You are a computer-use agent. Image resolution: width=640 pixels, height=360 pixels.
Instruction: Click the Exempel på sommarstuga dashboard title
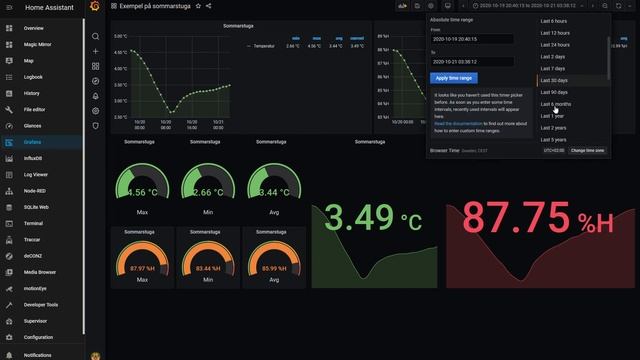155,6
